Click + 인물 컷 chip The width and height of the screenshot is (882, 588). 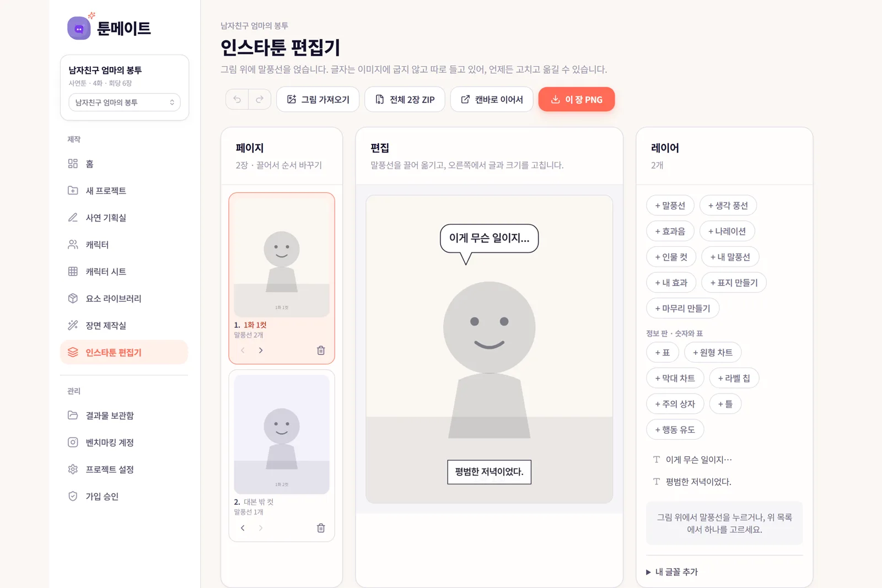tap(671, 257)
